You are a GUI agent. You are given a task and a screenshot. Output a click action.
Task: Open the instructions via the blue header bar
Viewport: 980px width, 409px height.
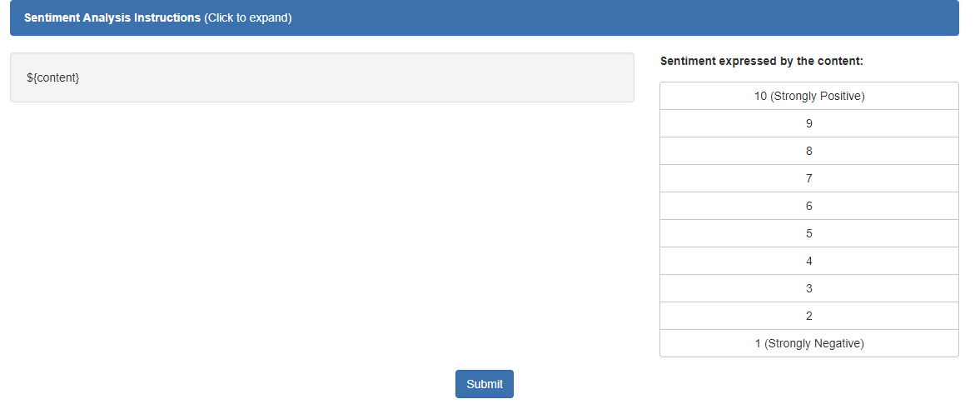tap(583, 17)
